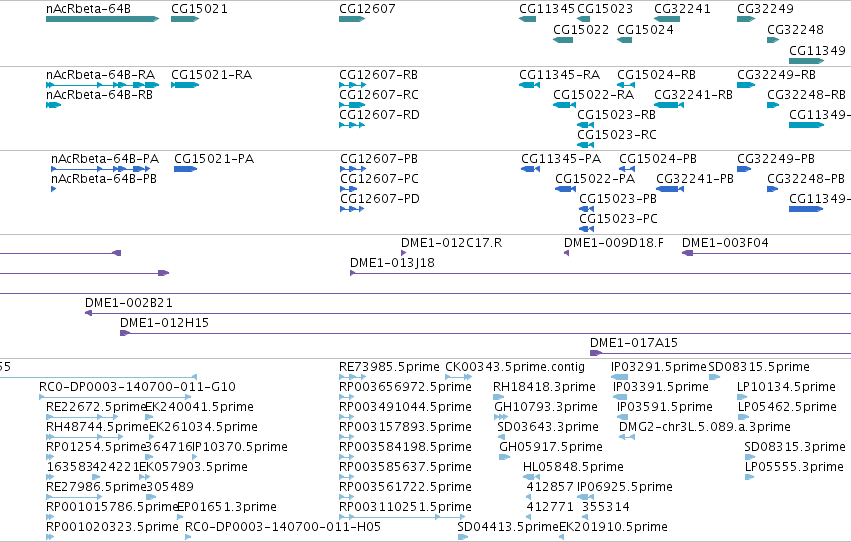Select the CG11349 gene label

(817, 50)
